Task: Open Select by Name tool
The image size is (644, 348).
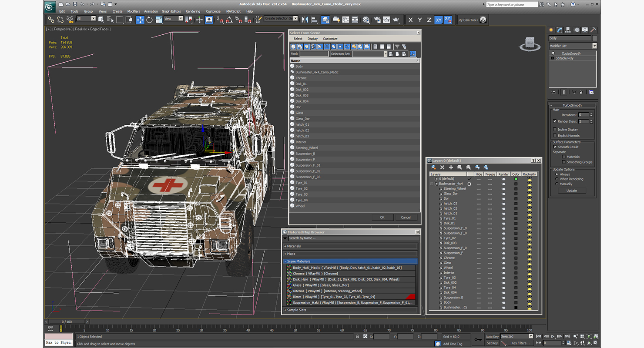Action: point(110,20)
